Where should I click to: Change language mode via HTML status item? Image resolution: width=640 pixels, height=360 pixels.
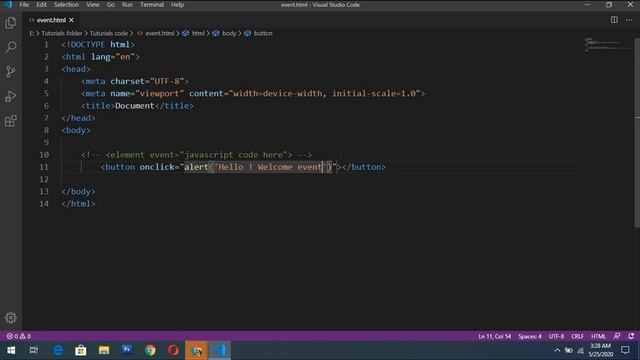tap(598, 336)
